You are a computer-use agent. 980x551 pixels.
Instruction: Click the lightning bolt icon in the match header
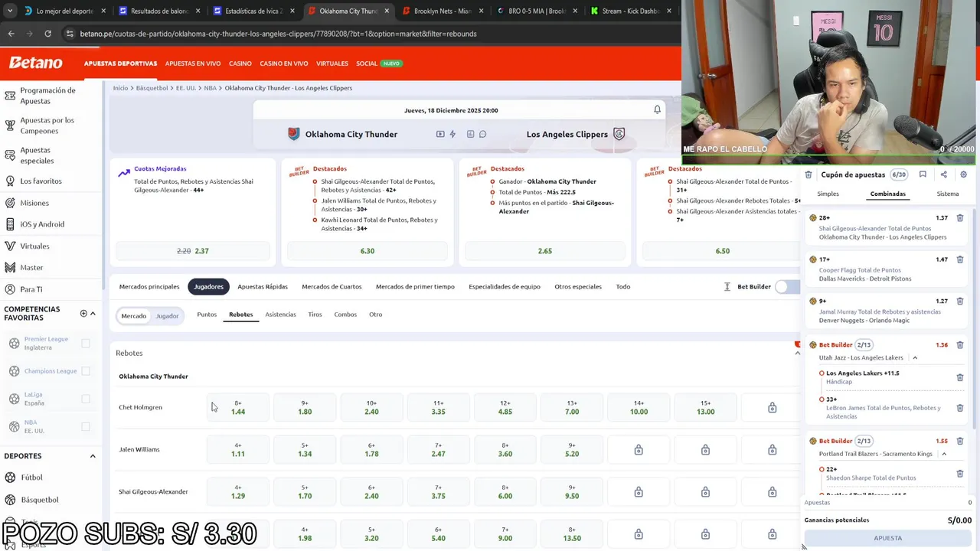click(452, 134)
